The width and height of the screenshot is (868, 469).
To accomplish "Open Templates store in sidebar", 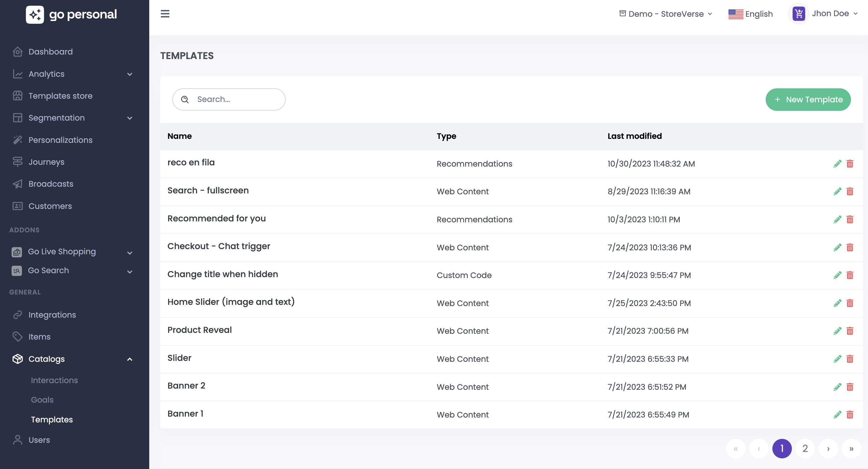I will point(60,96).
